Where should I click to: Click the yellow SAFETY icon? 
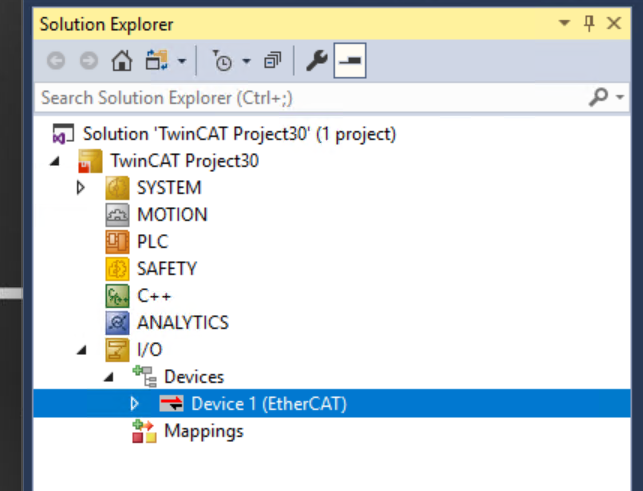(x=117, y=269)
